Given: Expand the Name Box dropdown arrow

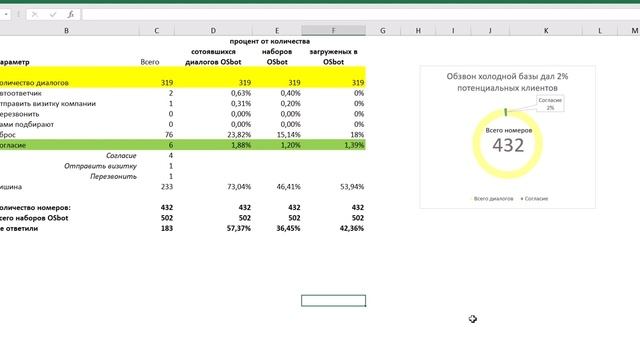Looking at the screenshot, I should 6,15.
